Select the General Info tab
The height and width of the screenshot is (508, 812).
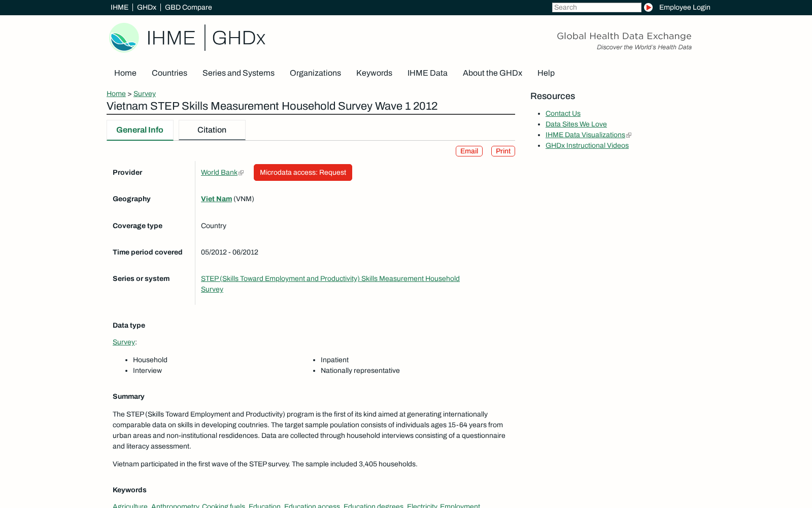pos(140,130)
